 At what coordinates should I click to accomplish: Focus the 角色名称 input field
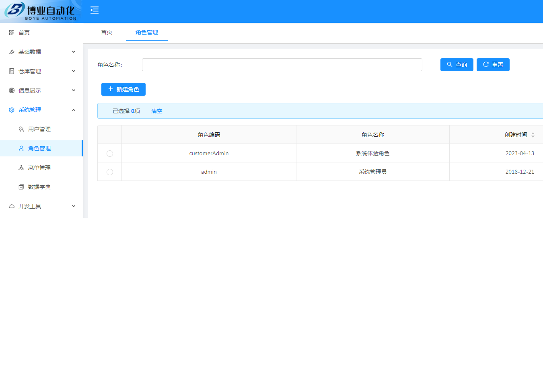282,65
